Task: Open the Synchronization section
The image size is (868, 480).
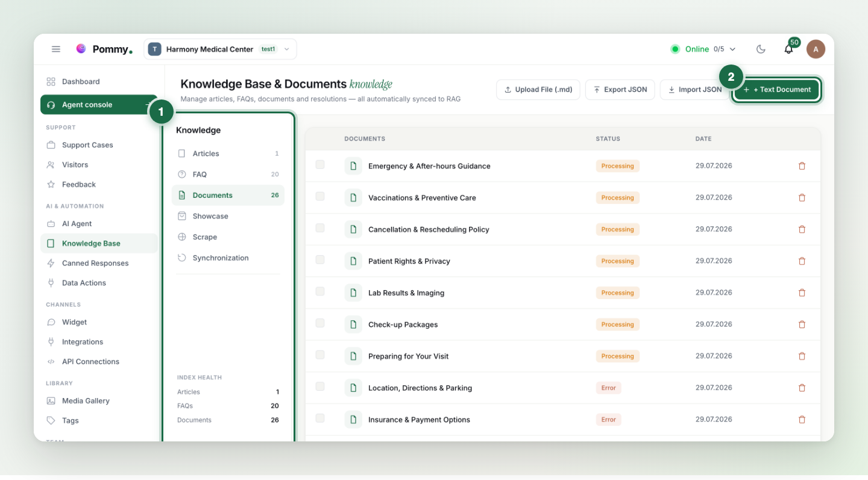Action: point(228,257)
